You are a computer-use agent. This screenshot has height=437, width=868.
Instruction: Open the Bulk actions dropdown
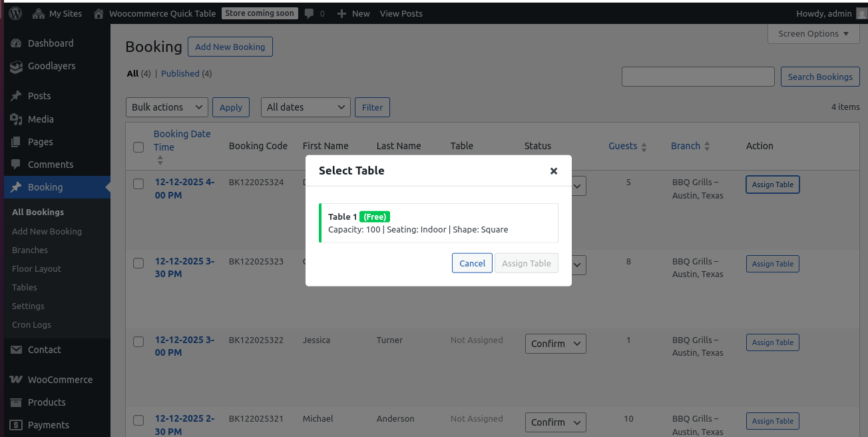point(166,107)
